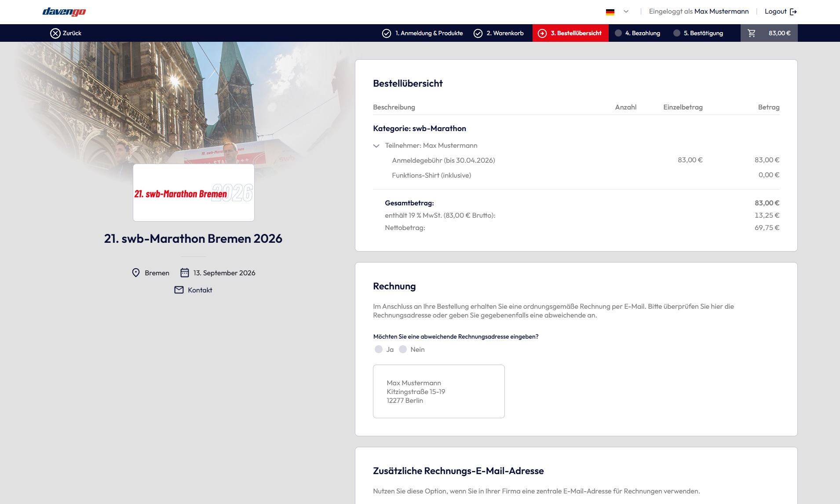This screenshot has width=840, height=504.
Task: Open the Kontakt link
Action: coord(200,290)
